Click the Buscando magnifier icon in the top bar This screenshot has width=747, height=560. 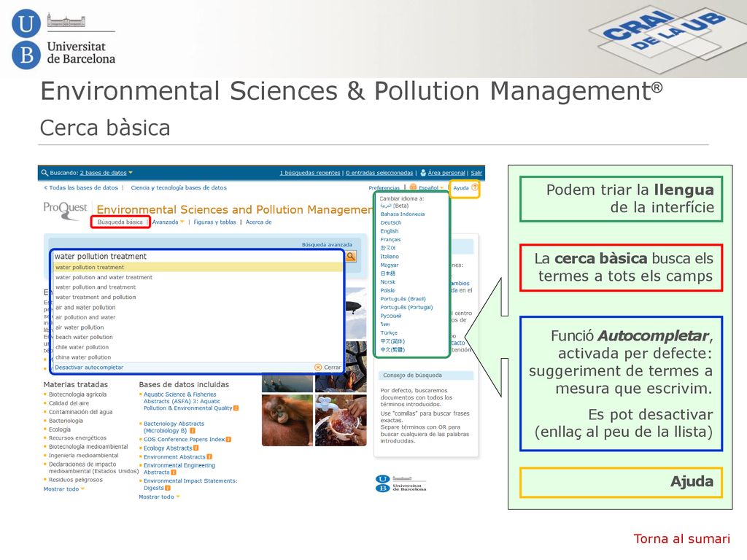(x=44, y=173)
